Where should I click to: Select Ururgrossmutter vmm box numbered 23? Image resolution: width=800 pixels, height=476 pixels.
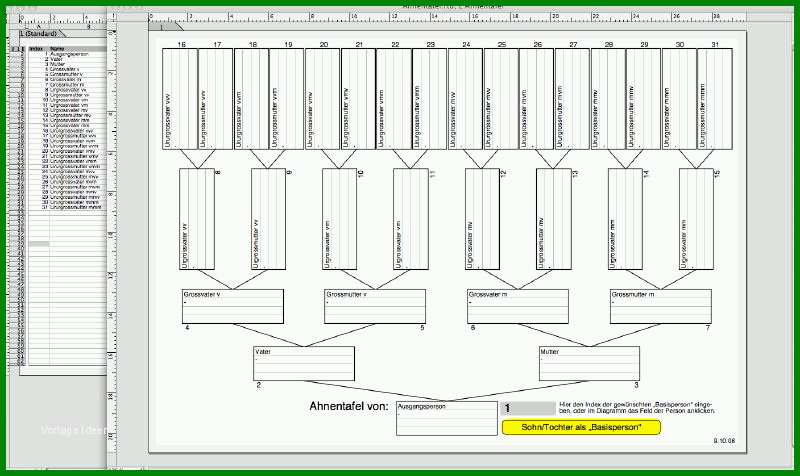(x=430, y=99)
